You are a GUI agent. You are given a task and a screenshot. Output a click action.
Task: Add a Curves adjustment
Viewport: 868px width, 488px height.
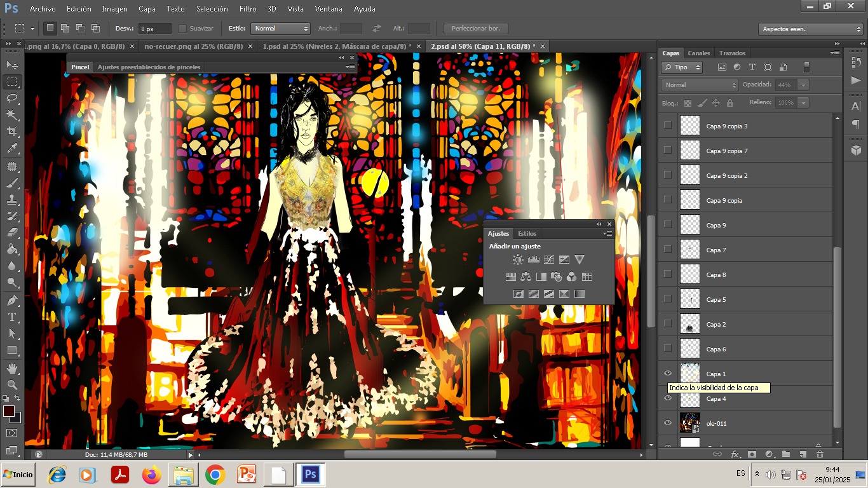(x=549, y=259)
